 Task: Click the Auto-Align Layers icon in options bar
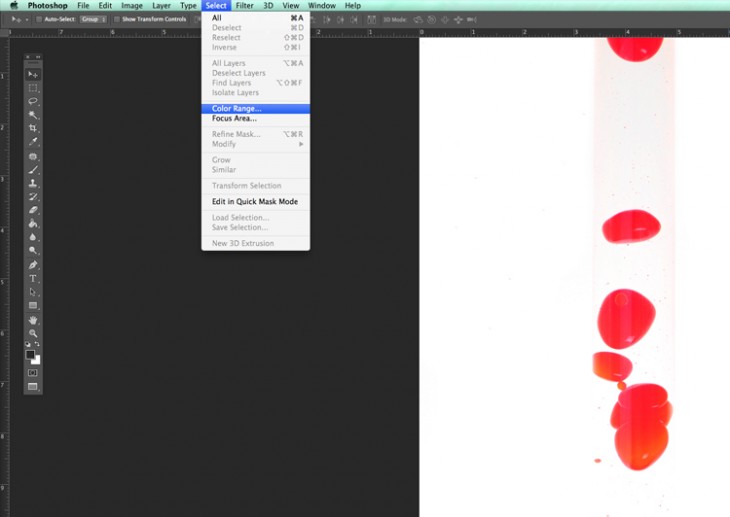[371, 20]
